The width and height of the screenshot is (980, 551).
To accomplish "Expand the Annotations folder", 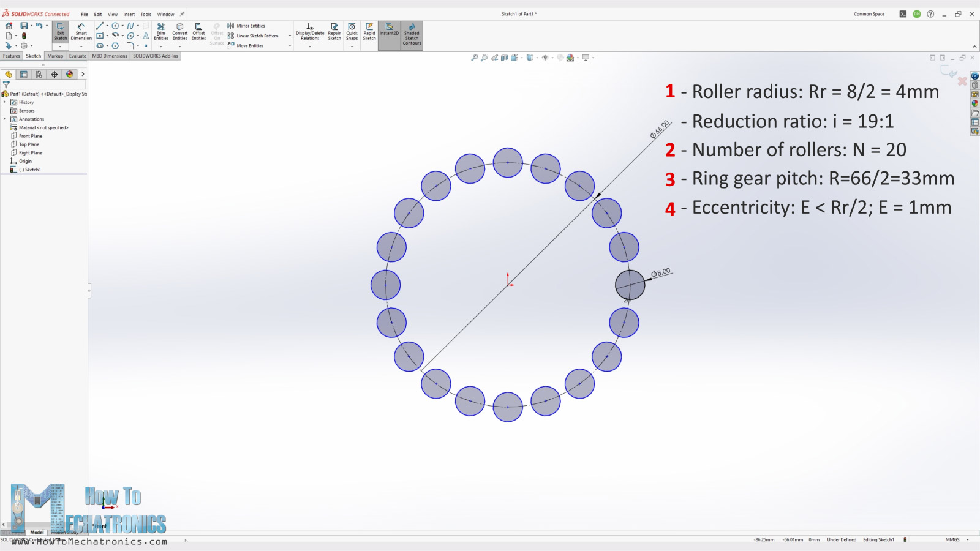I will click(x=5, y=119).
